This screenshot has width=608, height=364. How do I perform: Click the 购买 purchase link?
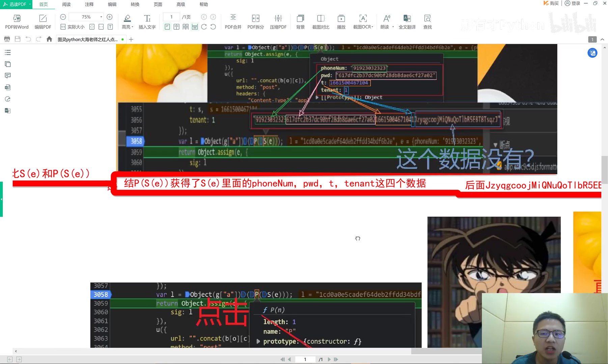point(551,3)
